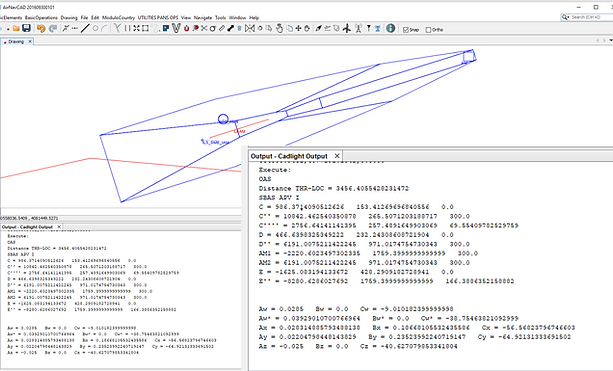Open the View menu
Viewport: 613px width, 371px height.
186,18
